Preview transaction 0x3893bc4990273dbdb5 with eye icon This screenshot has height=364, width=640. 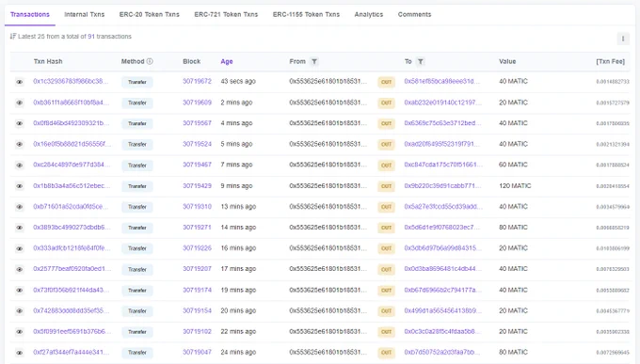pos(19,228)
